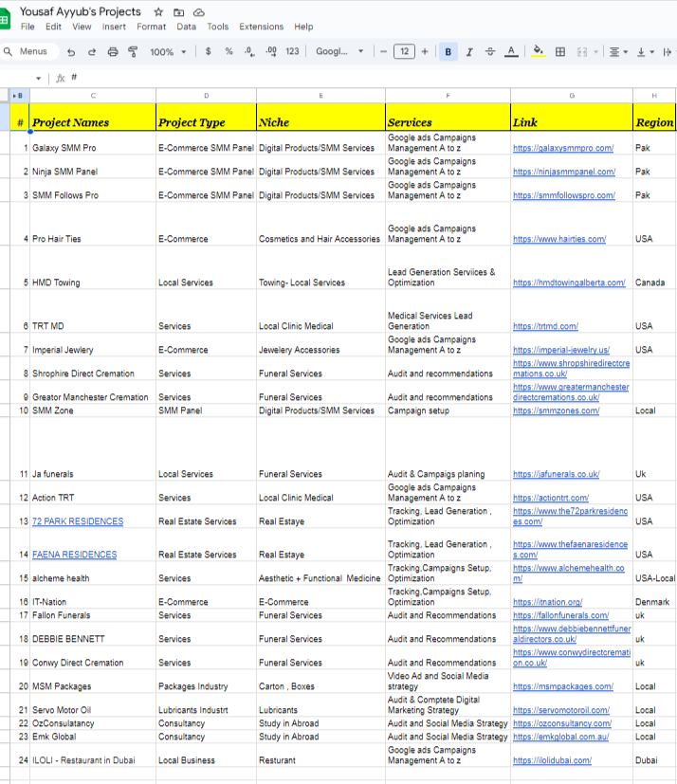Select the Project Names header cell
The width and height of the screenshot is (677, 784).
93,117
